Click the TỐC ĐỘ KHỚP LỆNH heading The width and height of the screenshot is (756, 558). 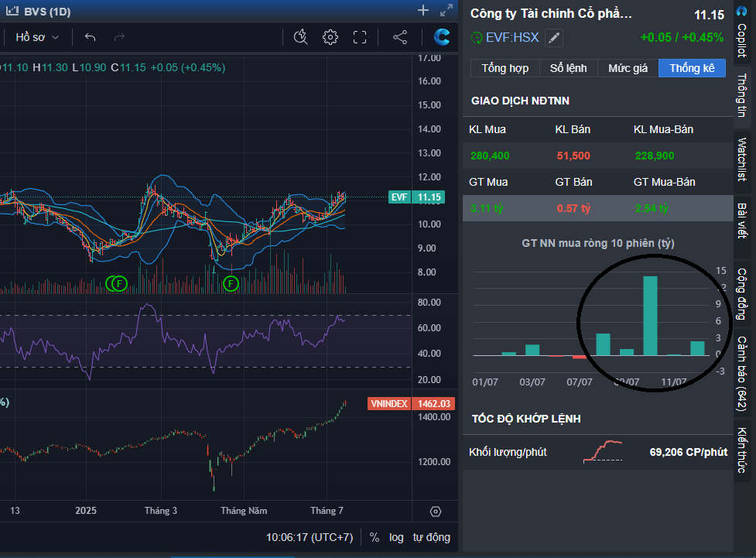tap(526, 419)
